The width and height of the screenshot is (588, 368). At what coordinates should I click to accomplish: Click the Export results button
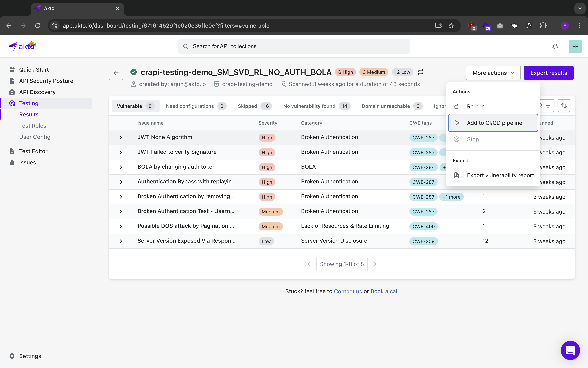[548, 73]
